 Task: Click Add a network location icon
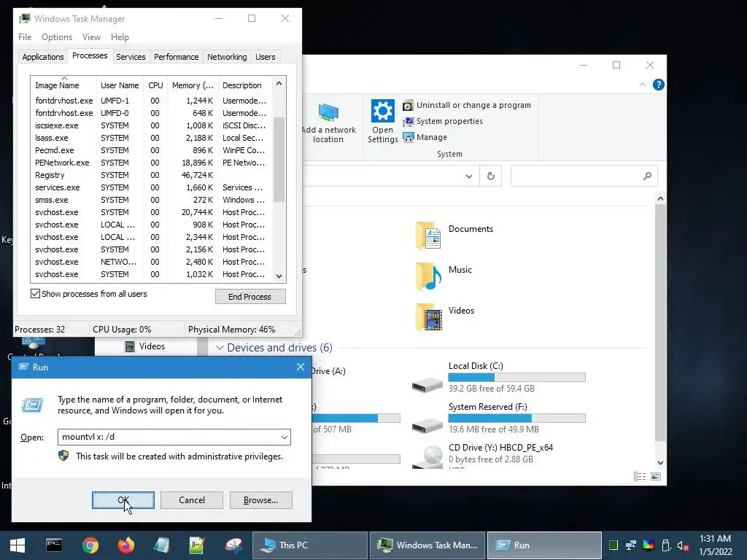click(x=328, y=113)
